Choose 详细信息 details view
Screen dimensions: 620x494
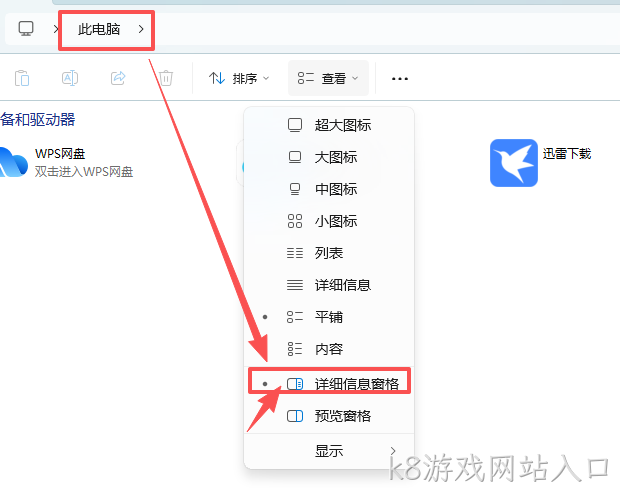click(329, 285)
